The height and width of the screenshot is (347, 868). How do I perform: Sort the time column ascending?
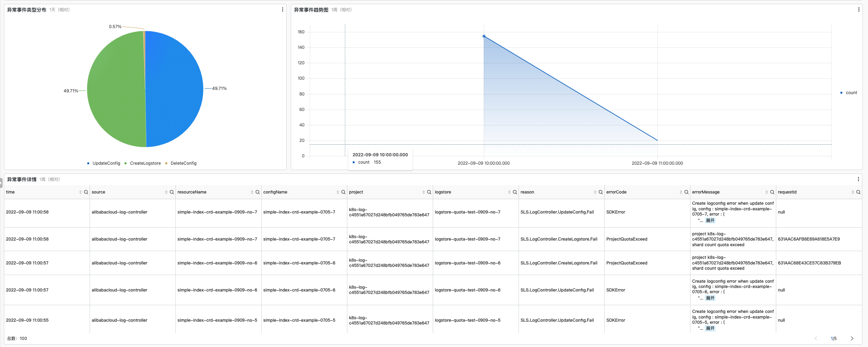pos(80,191)
